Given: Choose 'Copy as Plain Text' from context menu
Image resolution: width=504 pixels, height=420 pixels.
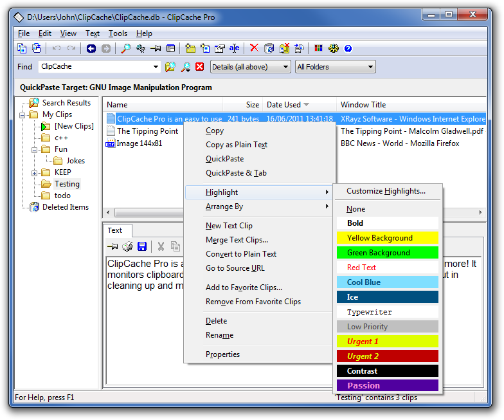Looking at the screenshot, I should (x=236, y=145).
